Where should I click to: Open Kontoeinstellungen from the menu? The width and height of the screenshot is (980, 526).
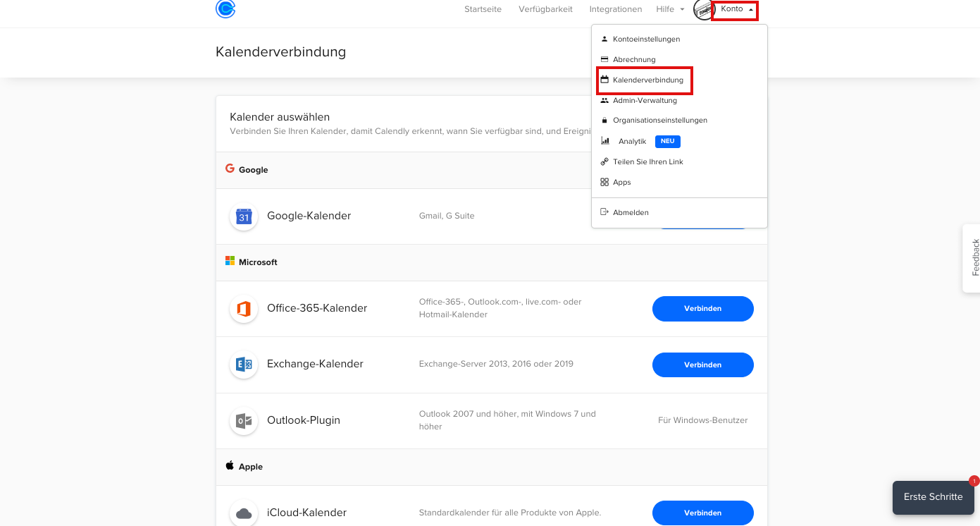(x=646, y=39)
